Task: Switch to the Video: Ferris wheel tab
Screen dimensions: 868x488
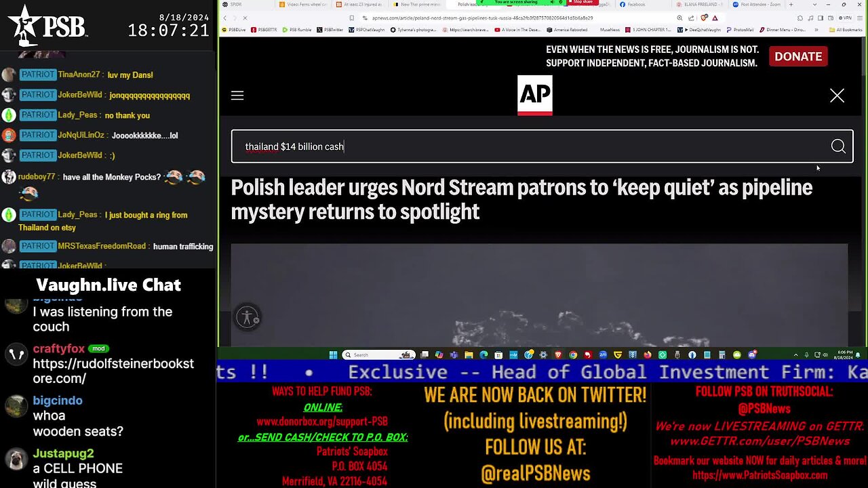Action: [304, 5]
